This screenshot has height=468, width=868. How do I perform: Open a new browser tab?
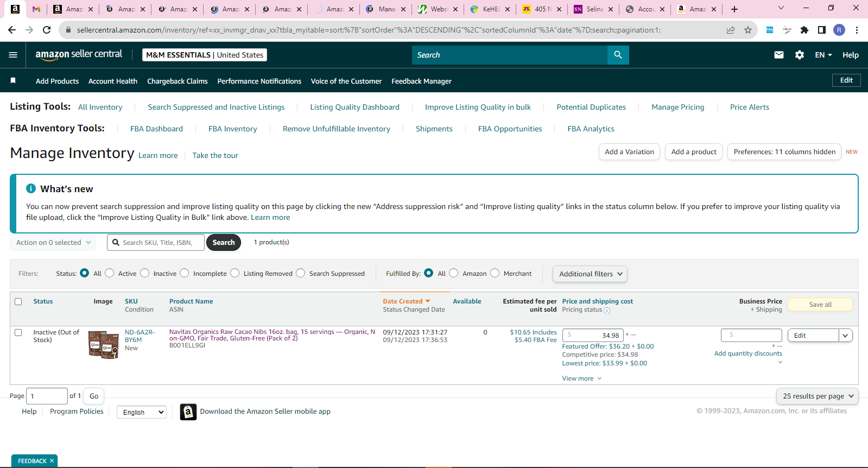[x=734, y=9]
